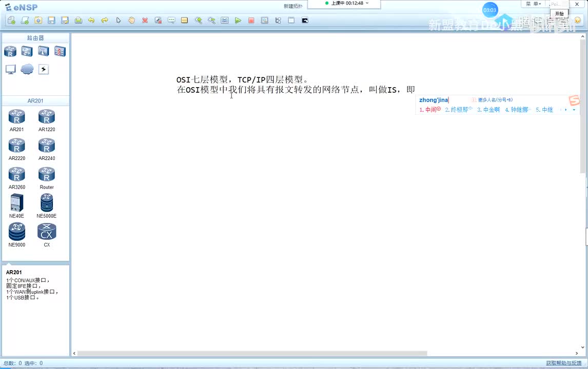Select the pointer arrow tool
This screenshot has width=588, height=369.
point(119,20)
